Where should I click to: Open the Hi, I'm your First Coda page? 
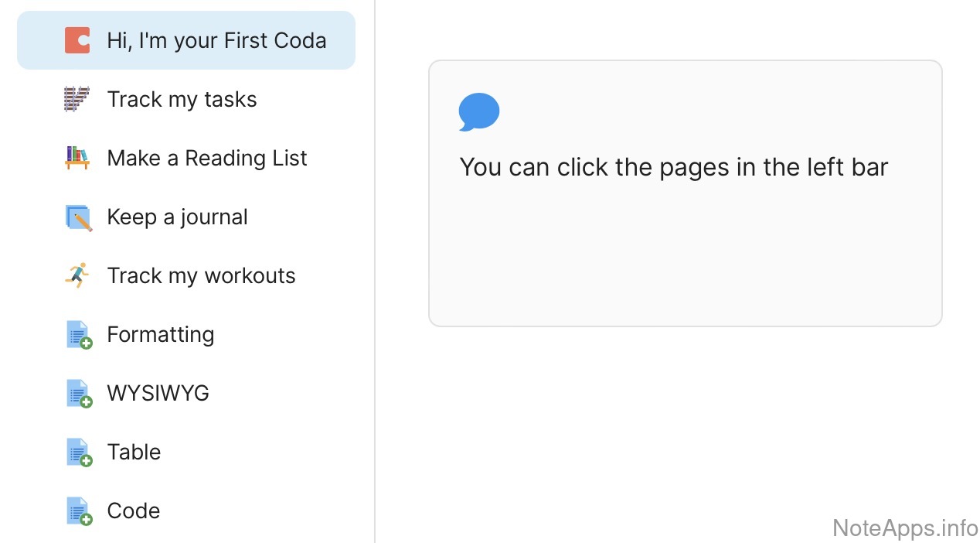(216, 40)
